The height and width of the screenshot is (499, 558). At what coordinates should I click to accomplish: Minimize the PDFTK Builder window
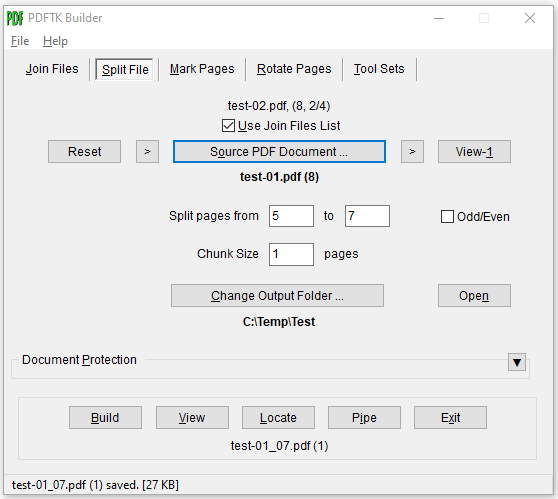coord(439,18)
